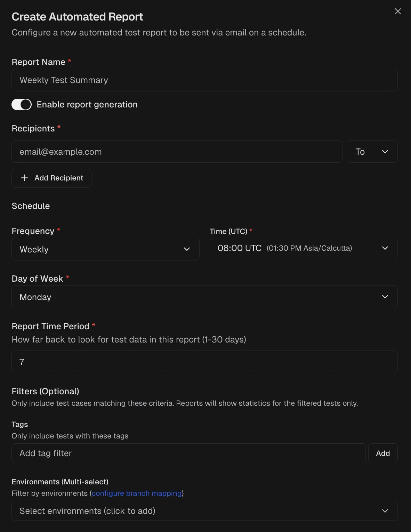Click the chevron on the Time (UTC) selector
The height and width of the screenshot is (532, 411).
[x=385, y=248]
